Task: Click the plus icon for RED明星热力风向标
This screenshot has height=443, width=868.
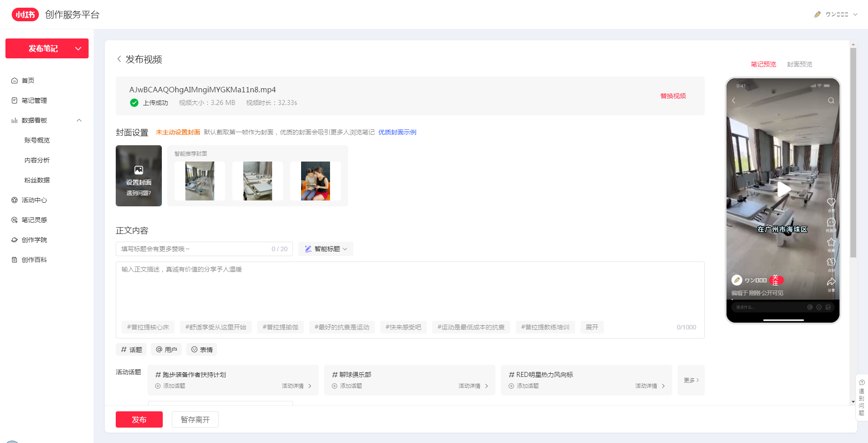Action: (511, 386)
